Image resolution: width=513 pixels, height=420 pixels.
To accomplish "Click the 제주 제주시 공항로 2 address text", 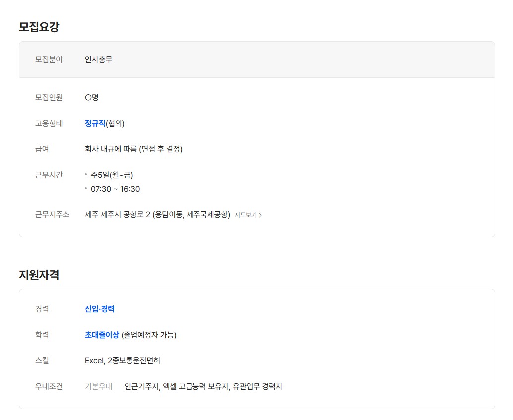I will [x=157, y=215].
